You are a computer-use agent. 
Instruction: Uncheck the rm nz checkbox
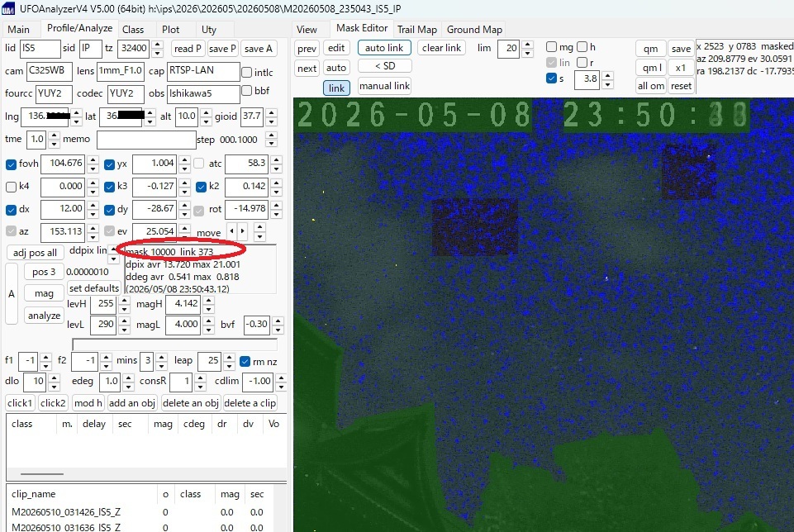(x=245, y=362)
